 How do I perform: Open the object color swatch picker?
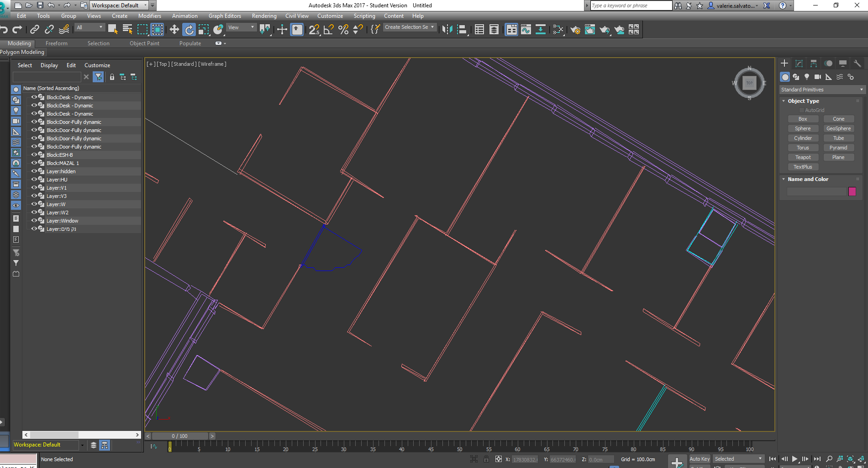coord(852,191)
